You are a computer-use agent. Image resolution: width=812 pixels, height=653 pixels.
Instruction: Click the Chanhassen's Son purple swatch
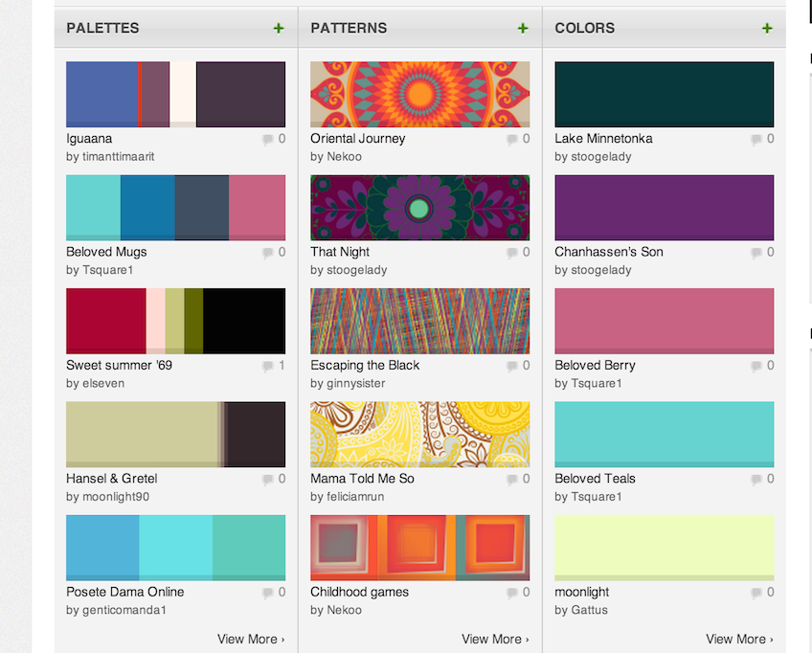pos(664,207)
